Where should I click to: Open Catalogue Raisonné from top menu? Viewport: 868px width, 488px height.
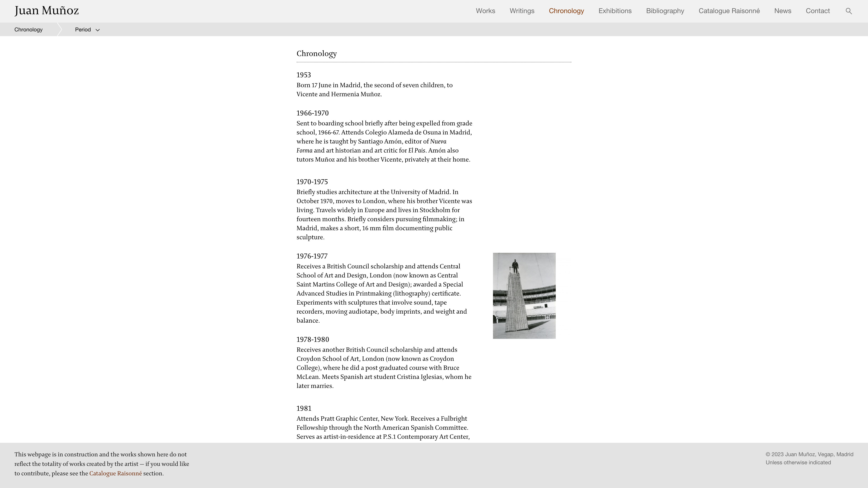729,11
